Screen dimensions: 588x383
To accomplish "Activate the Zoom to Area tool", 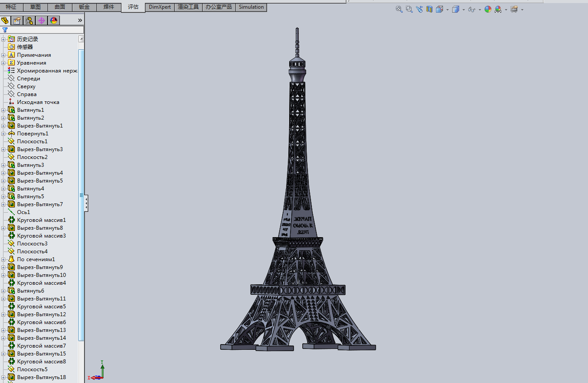I will pyautogui.click(x=409, y=9).
